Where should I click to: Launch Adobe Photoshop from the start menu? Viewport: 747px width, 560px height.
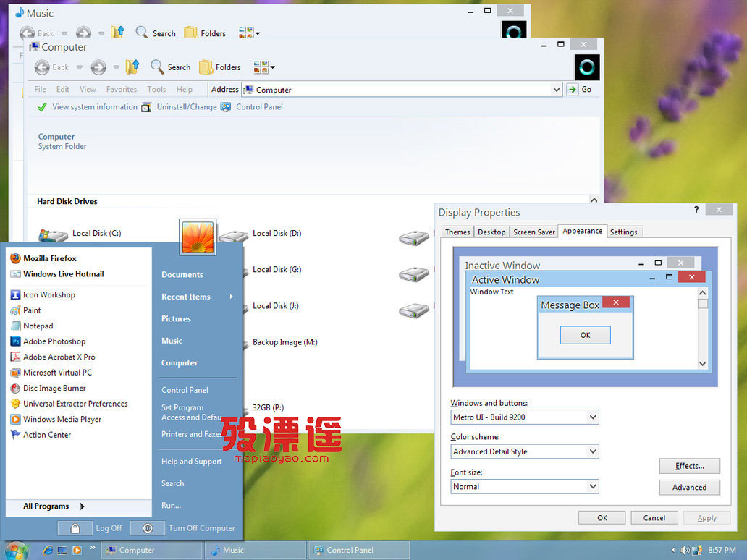click(x=48, y=341)
